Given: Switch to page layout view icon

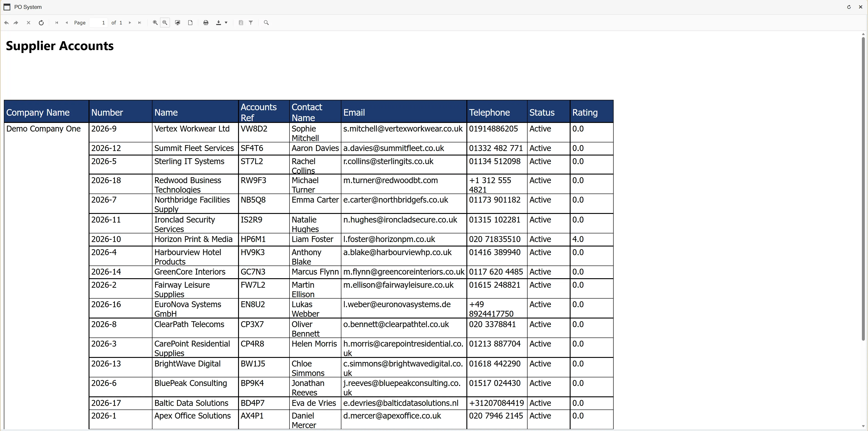Looking at the screenshot, I should [x=190, y=23].
